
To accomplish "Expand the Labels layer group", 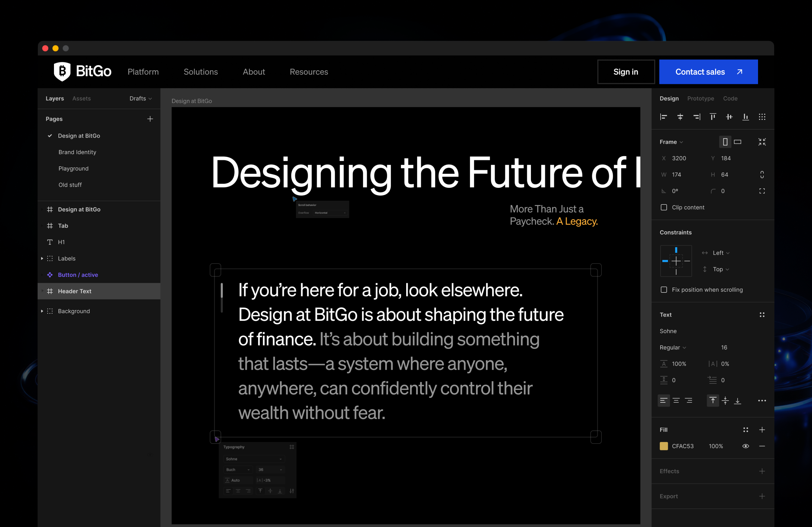I will [x=42, y=258].
